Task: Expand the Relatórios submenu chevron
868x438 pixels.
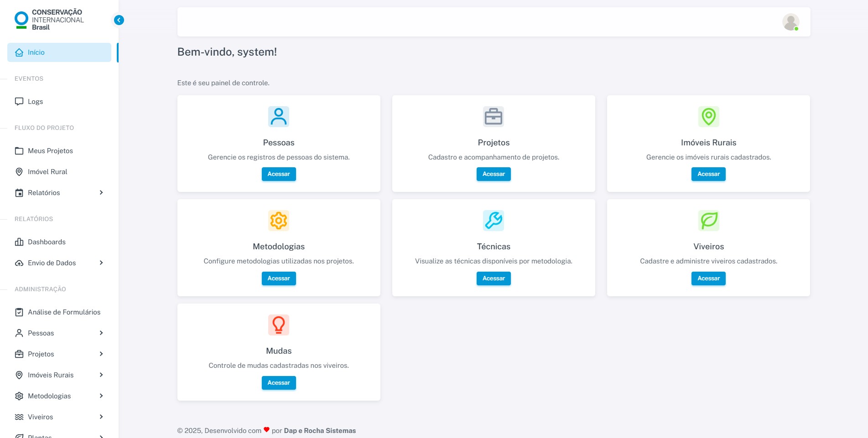Action: (101, 193)
